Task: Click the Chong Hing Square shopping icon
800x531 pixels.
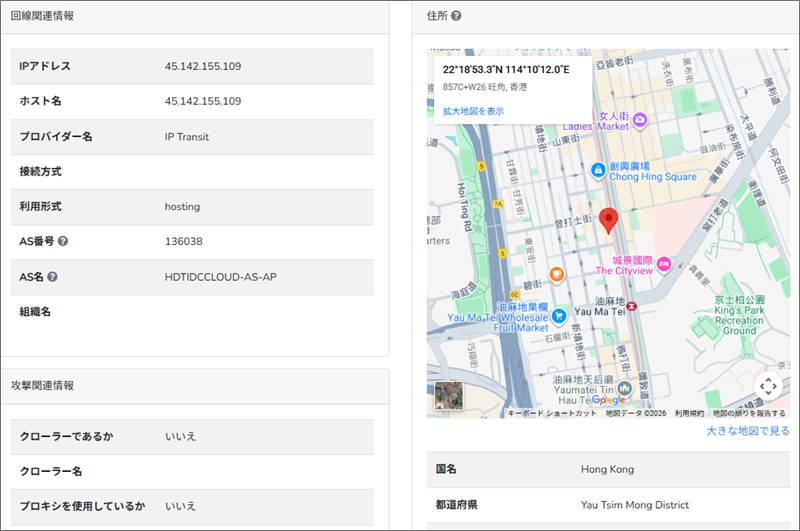Action: pos(598,171)
